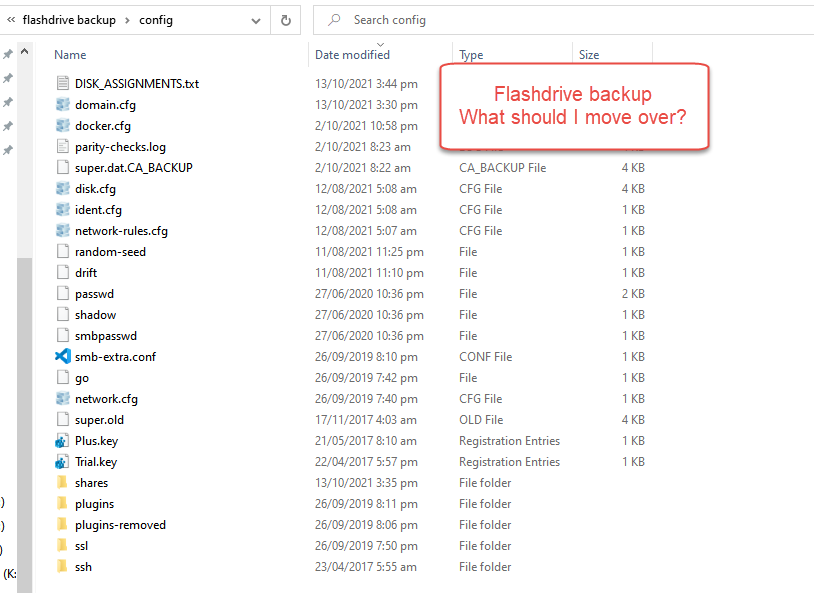Click the passwd file icon
814x593 pixels.
tap(63, 293)
